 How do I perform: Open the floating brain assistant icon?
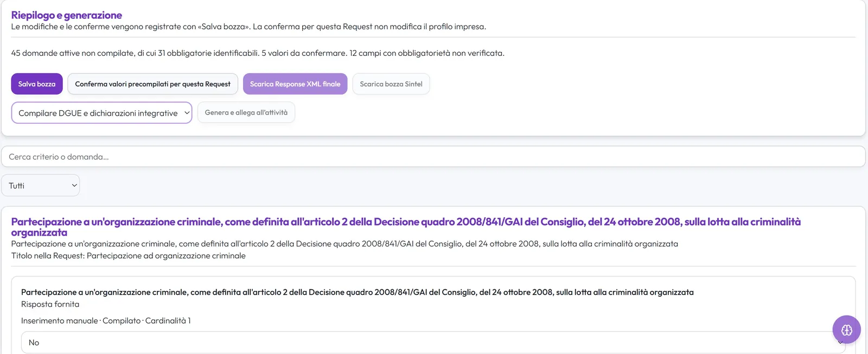(x=846, y=330)
